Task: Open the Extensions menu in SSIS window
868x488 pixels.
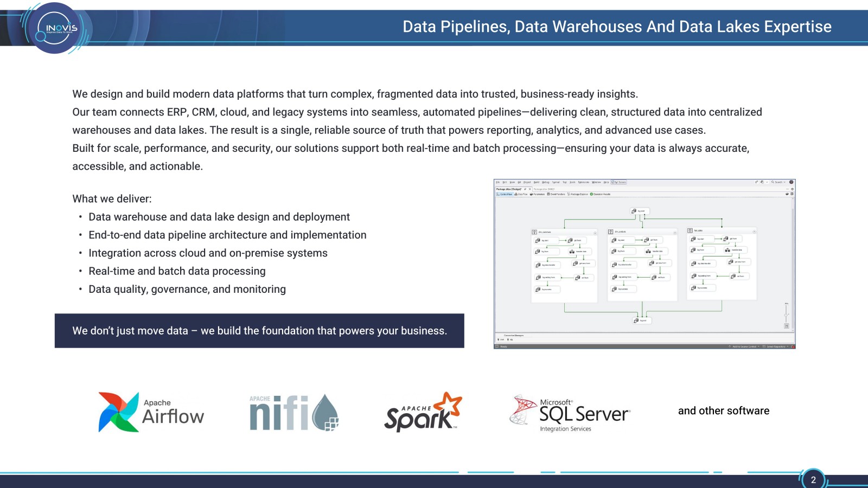Action: [584, 182]
